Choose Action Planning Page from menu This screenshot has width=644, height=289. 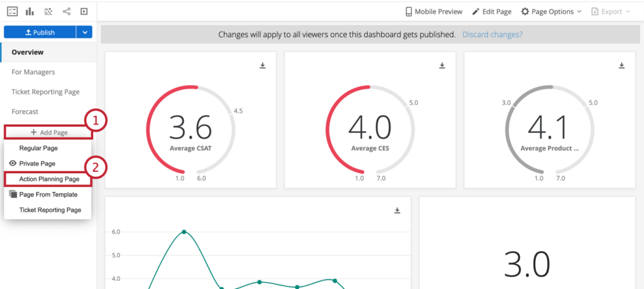tap(48, 179)
